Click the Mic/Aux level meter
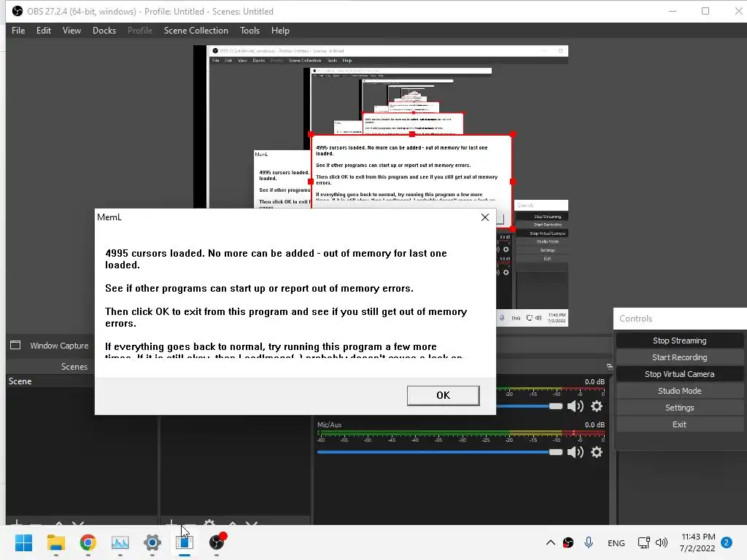 461,433
